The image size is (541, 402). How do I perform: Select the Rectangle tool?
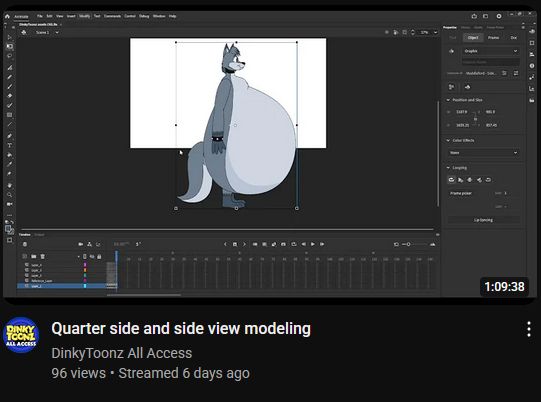coord(9,115)
